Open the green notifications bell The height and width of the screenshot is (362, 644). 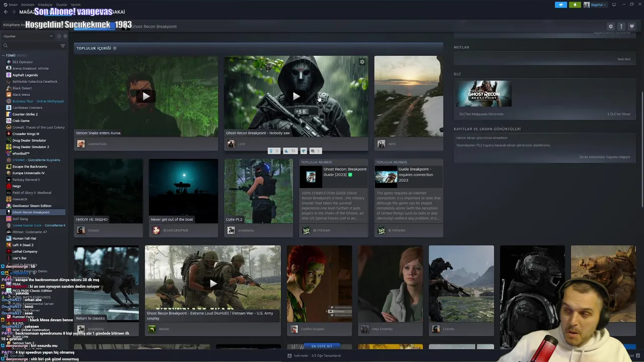[x=575, y=5]
